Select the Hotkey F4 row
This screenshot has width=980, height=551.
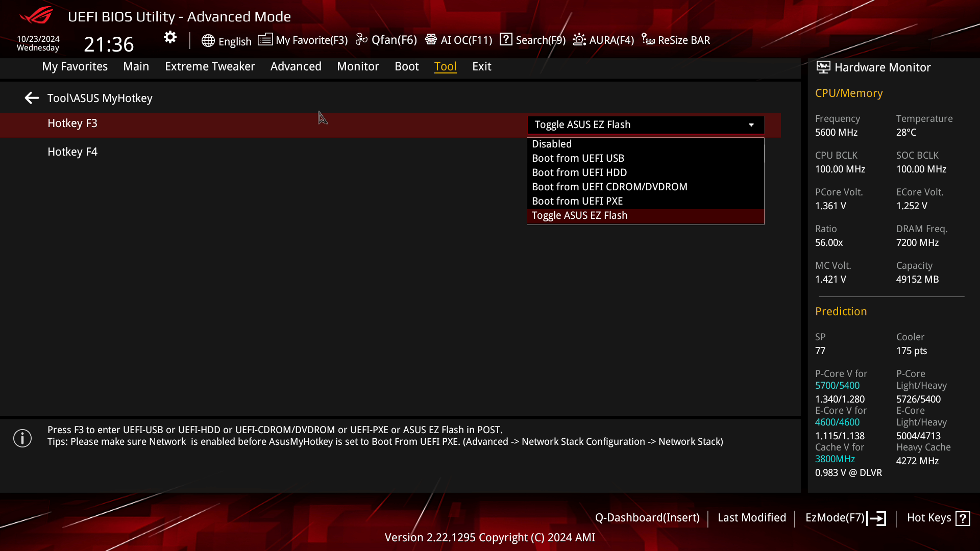coord(72,152)
